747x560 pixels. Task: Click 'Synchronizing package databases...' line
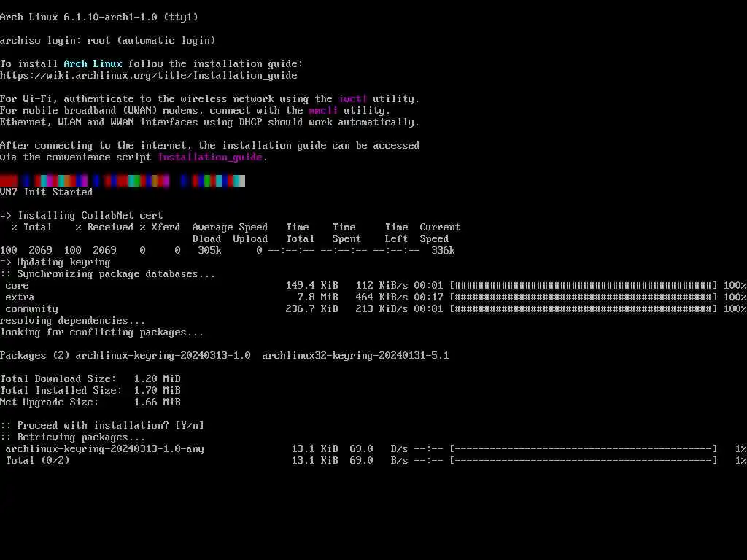(x=108, y=274)
